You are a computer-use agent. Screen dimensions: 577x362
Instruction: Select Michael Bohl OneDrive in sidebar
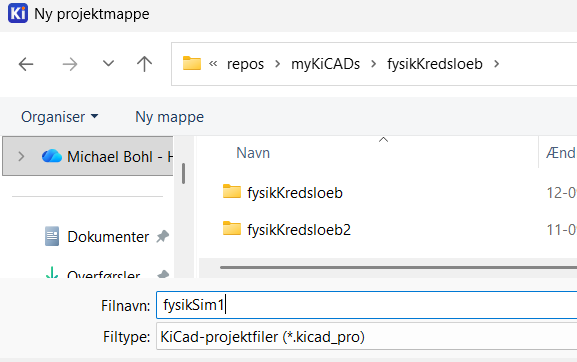coord(88,156)
